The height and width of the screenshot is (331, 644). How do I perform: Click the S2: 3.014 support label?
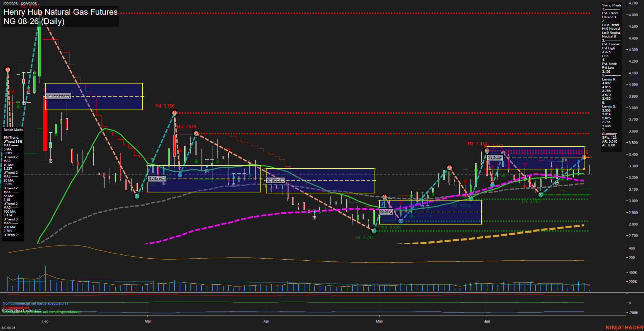461,206
